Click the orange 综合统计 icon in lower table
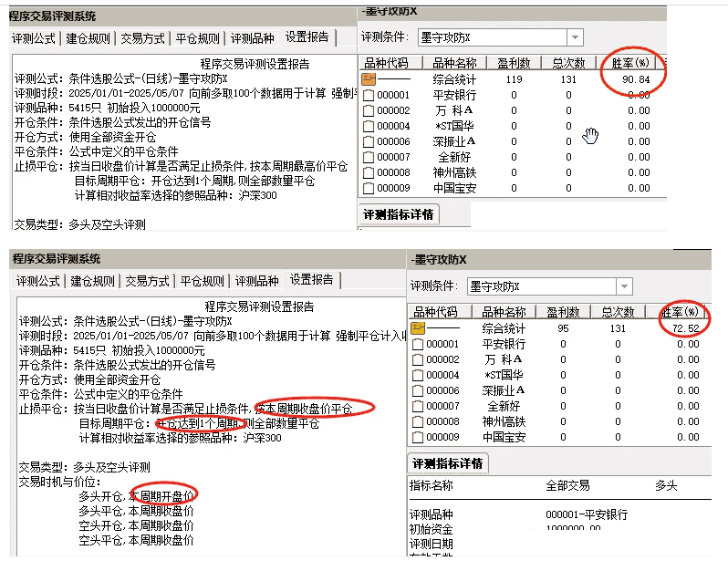Viewport: 728px width, 571px height. pyautogui.click(x=418, y=328)
